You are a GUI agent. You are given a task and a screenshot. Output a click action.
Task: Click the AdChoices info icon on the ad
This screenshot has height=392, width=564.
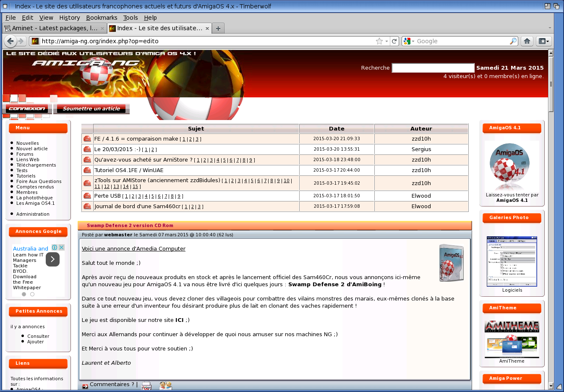click(x=55, y=248)
